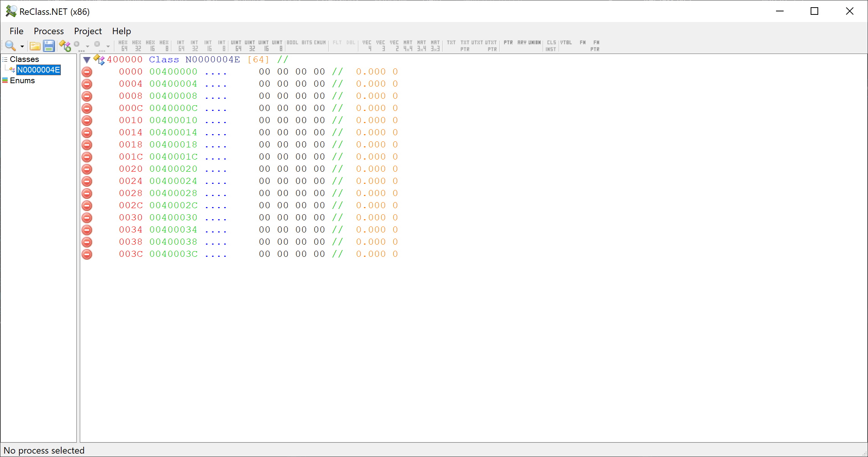Image resolution: width=868 pixels, height=457 pixels.
Task: Click the class name N0000004E in header
Action: pos(212,60)
